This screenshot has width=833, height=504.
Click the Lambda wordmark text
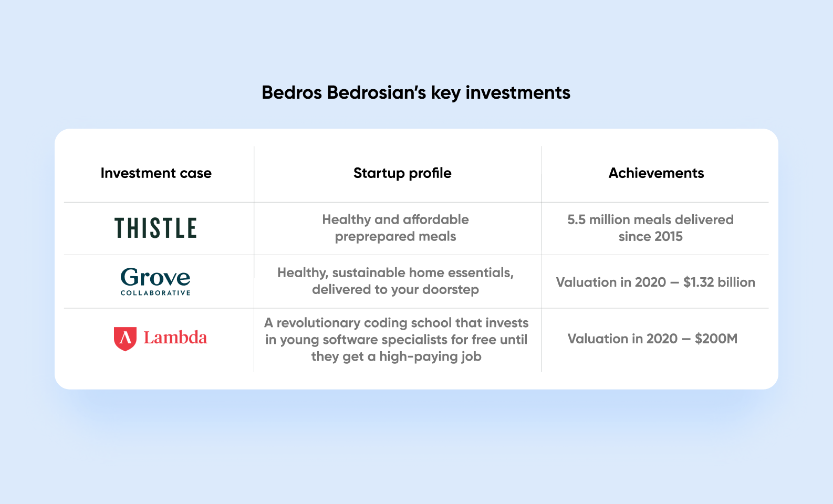tap(175, 338)
